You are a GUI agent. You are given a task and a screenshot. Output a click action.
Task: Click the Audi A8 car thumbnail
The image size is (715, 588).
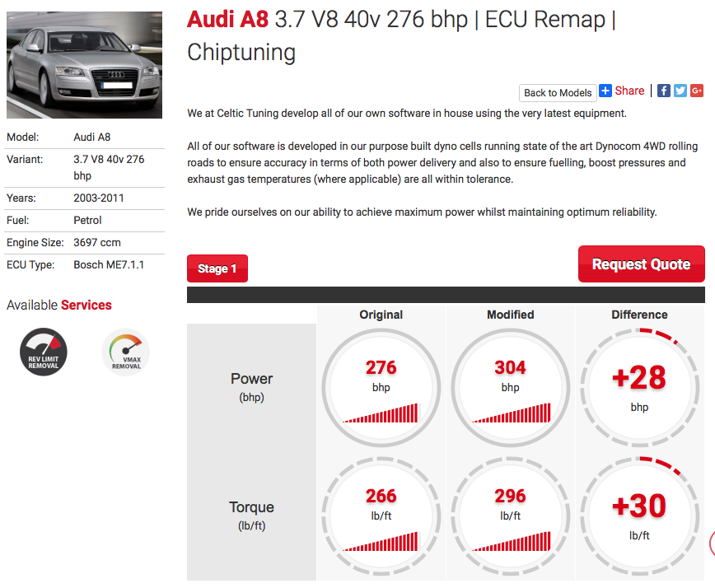coord(84,65)
